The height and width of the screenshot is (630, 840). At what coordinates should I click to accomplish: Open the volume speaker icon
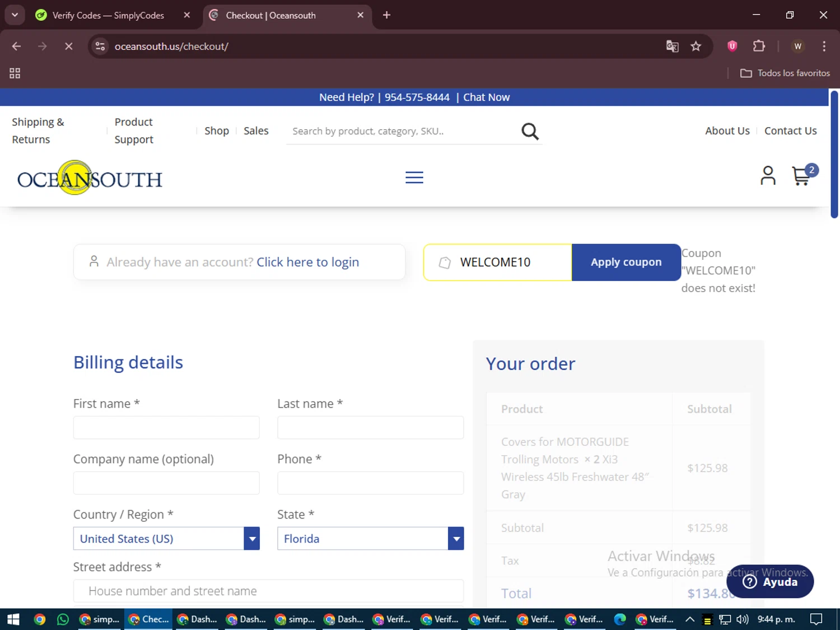click(743, 619)
